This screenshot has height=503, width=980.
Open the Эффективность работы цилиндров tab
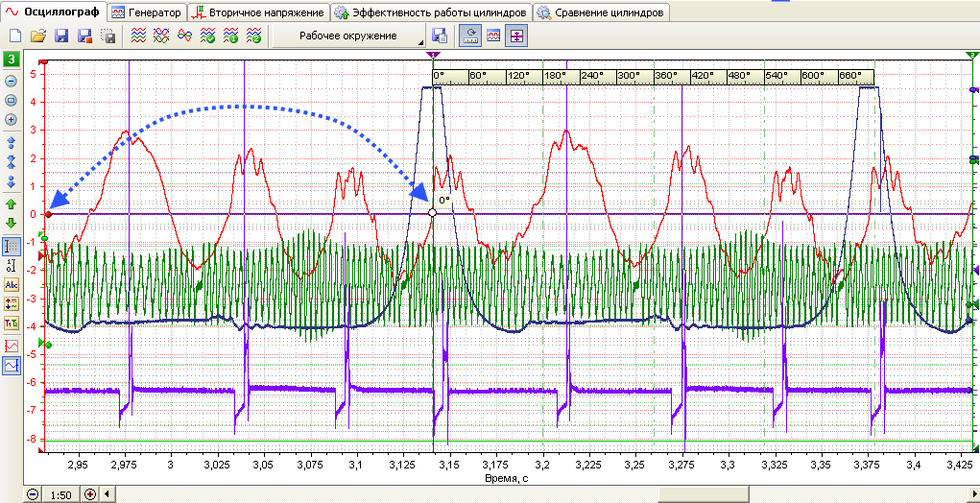(431, 12)
